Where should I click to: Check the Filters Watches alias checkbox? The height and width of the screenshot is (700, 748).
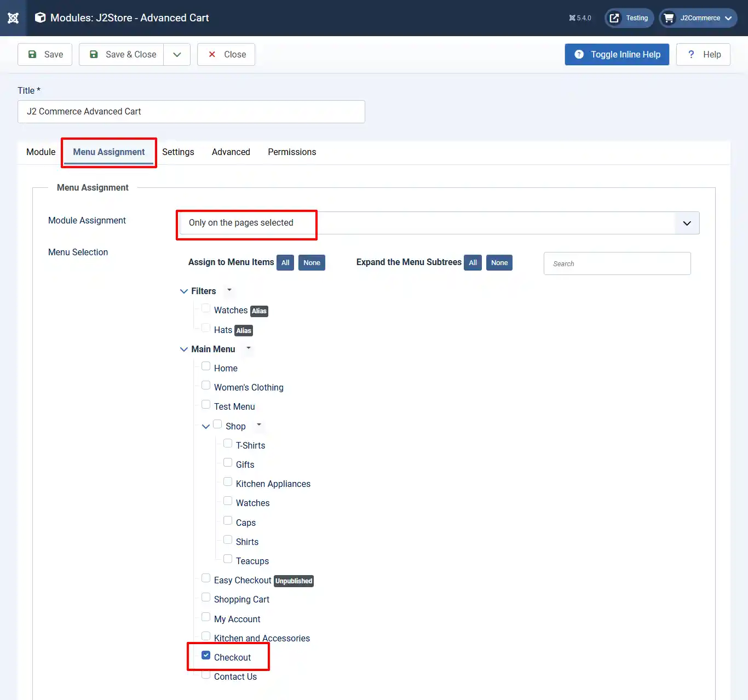(x=206, y=308)
